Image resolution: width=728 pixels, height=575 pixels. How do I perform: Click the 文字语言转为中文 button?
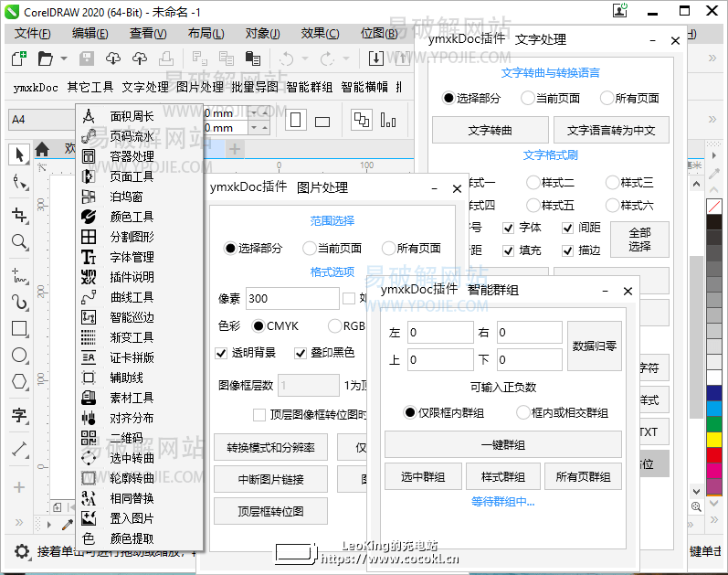click(x=611, y=130)
